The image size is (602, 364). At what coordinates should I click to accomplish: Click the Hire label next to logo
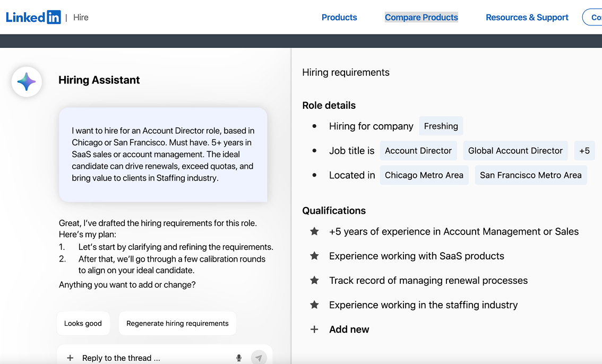[x=81, y=18]
